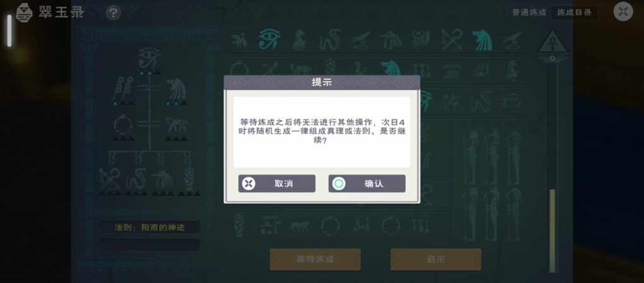644x283 pixels.
Task: Click the 翠玉录 emblem icon
Action: click(x=24, y=13)
